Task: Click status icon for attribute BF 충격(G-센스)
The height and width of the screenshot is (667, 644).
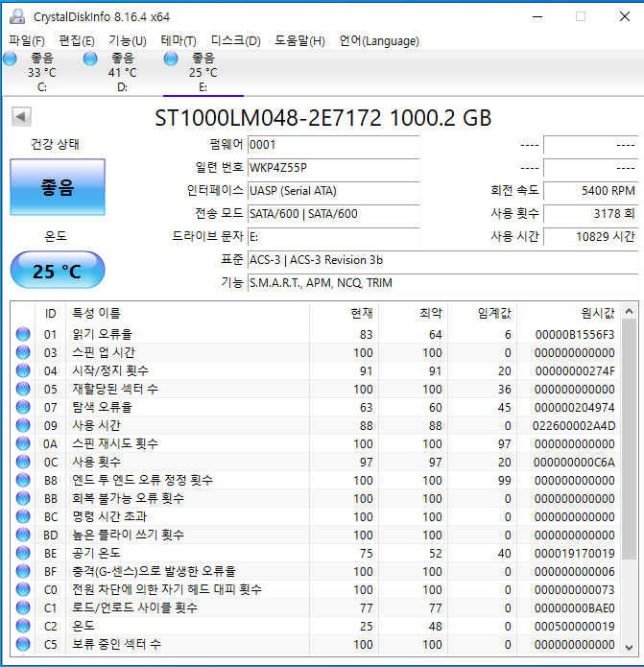Action: click(x=23, y=571)
